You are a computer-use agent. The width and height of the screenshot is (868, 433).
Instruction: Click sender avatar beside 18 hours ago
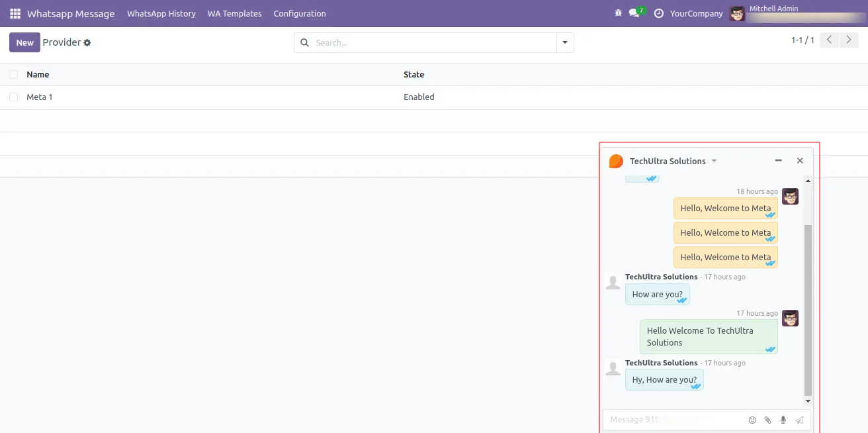tap(790, 196)
